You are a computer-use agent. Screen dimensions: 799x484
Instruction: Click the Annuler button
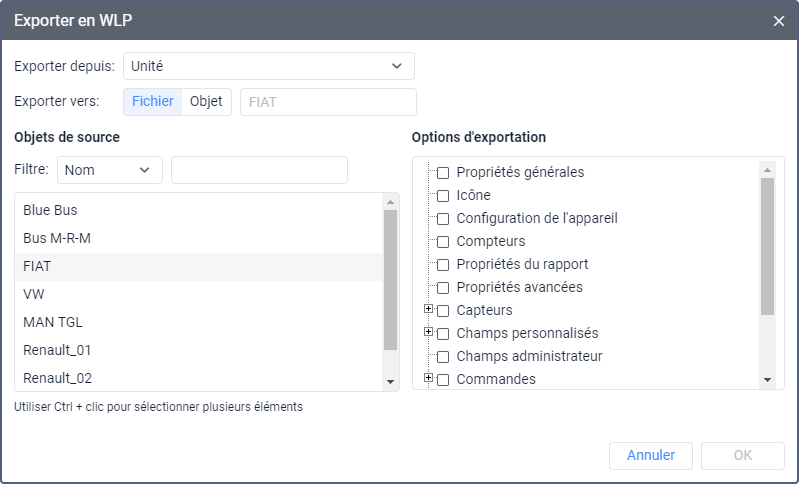coord(651,455)
